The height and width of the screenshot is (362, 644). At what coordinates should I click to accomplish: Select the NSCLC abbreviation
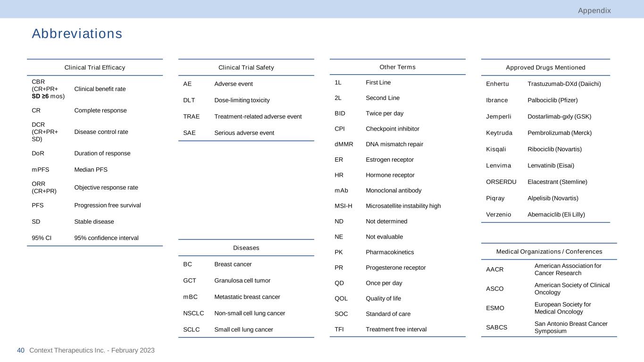[193, 313]
